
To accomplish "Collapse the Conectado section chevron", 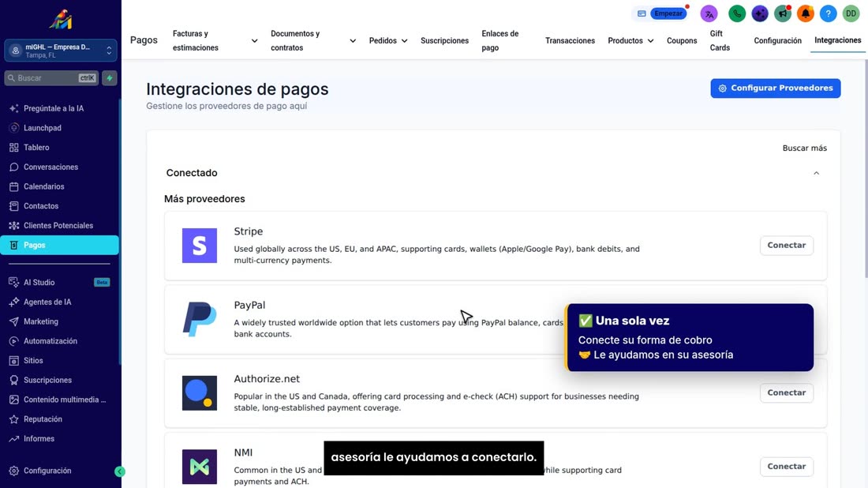I will [816, 174].
